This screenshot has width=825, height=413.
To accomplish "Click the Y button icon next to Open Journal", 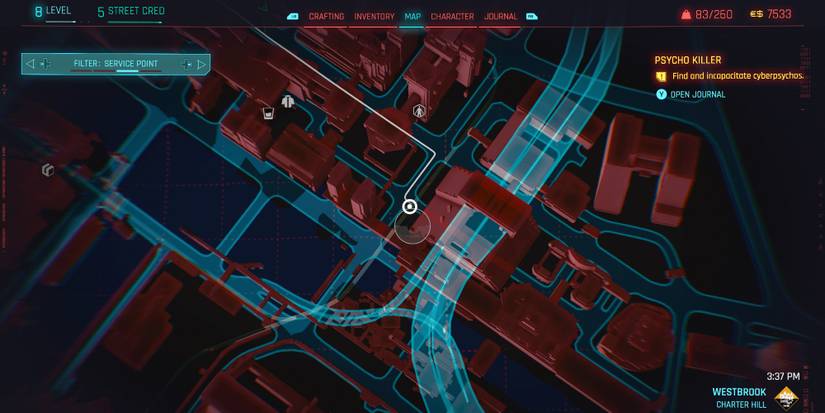I will pos(661,95).
